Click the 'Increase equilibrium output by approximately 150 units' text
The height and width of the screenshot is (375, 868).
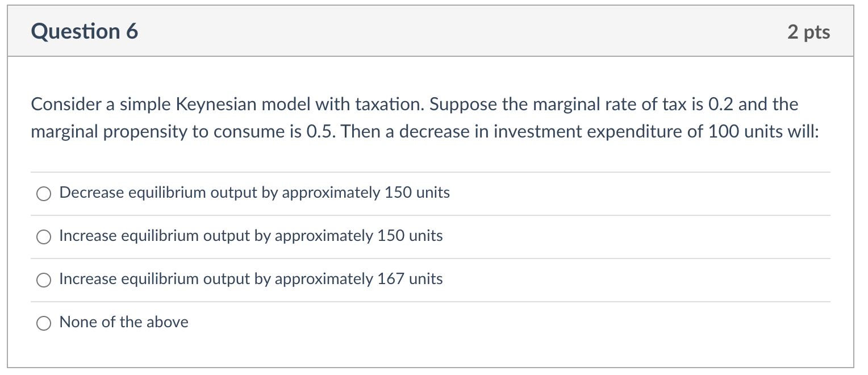(251, 236)
